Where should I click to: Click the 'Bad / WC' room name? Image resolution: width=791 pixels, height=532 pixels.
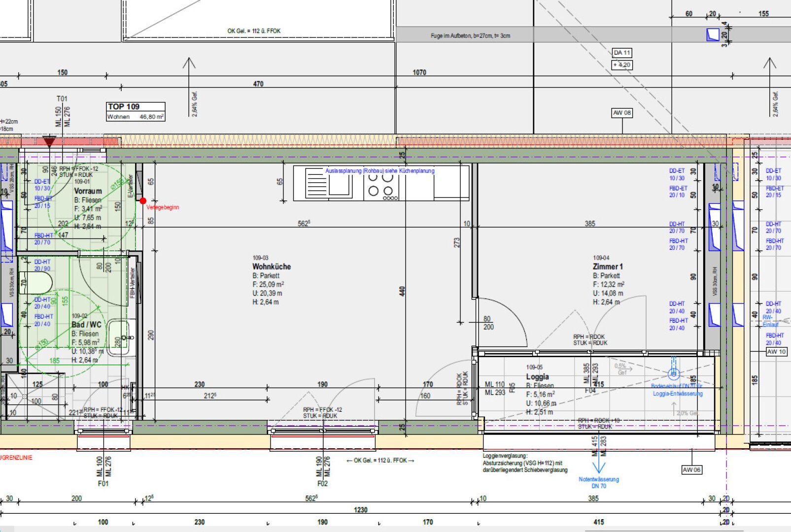click(x=86, y=325)
